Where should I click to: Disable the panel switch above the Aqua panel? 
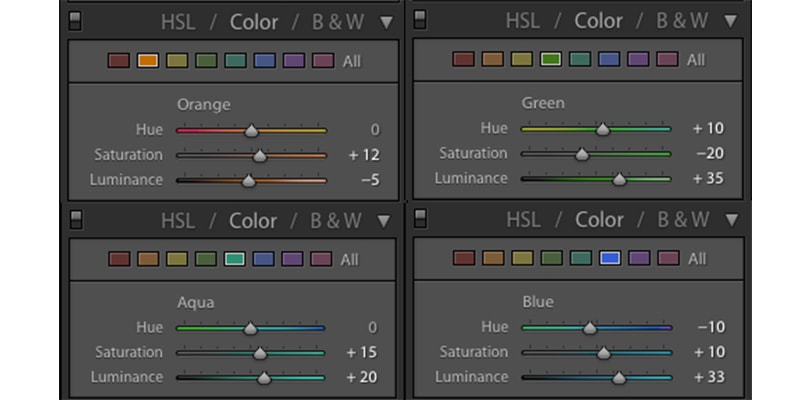point(76,220)
